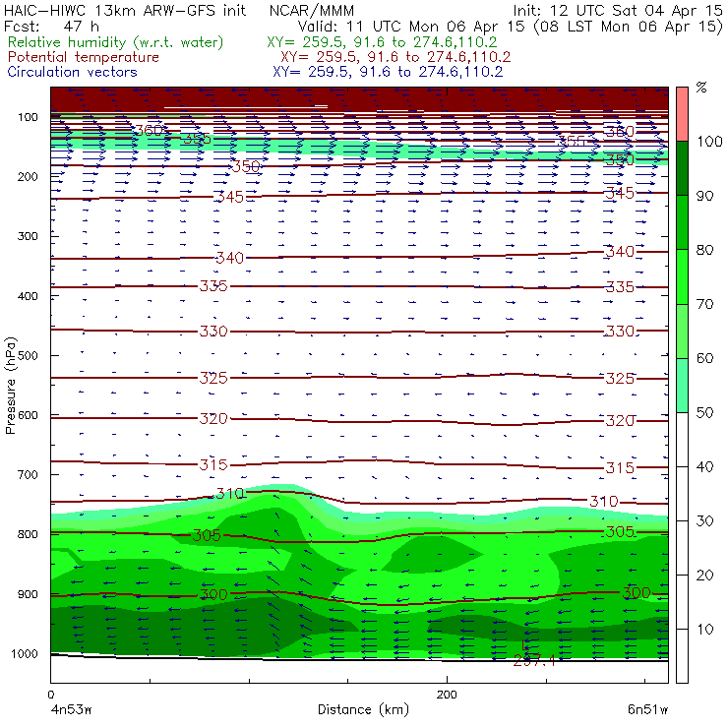The width and height of the screenshot is (728, 728).
Task: Click the '(08 LST Mon 06 Apr 15)' local time text
Action: [629, 27]
